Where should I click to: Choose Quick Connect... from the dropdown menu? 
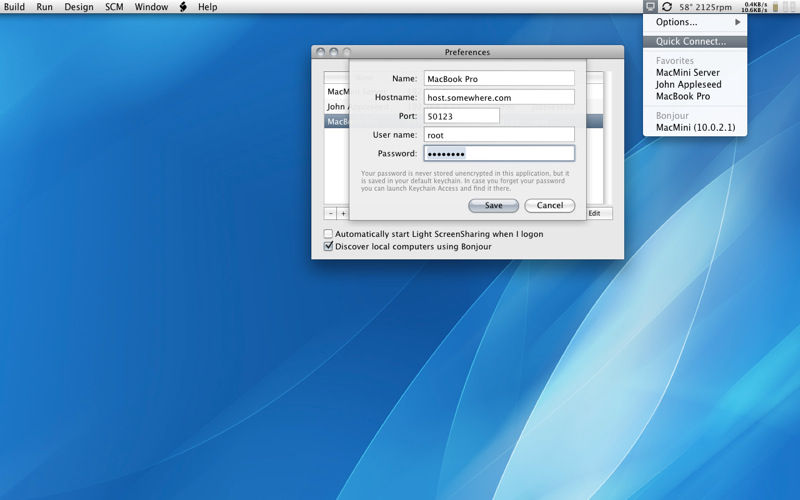[x=695, y=41]
